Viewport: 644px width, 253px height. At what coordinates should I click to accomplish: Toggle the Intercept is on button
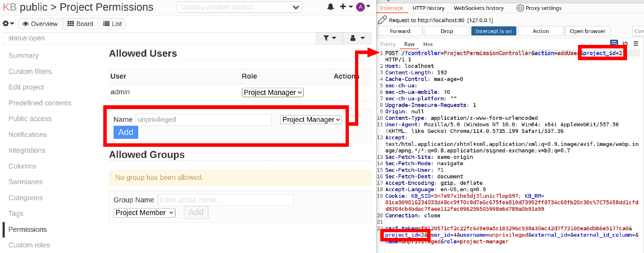point(494,31)
